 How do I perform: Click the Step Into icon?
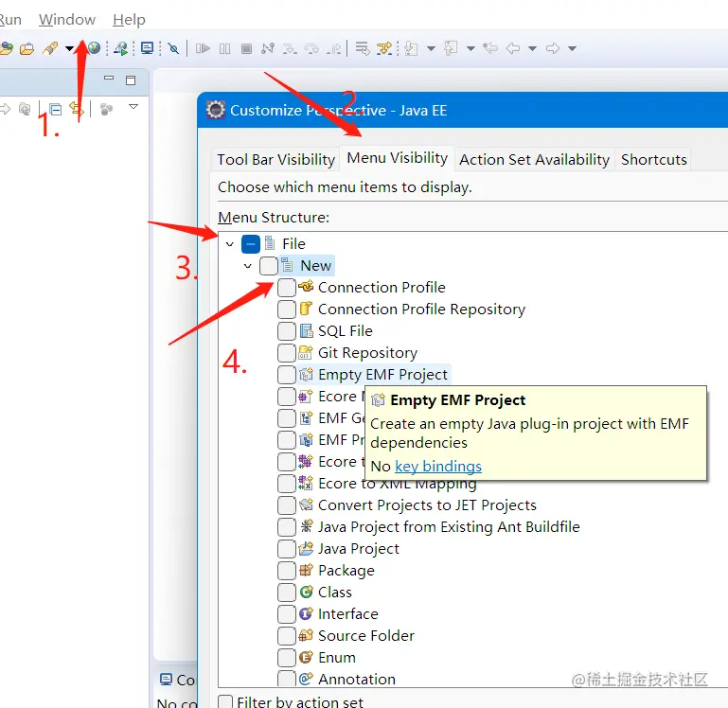point(290,48)
